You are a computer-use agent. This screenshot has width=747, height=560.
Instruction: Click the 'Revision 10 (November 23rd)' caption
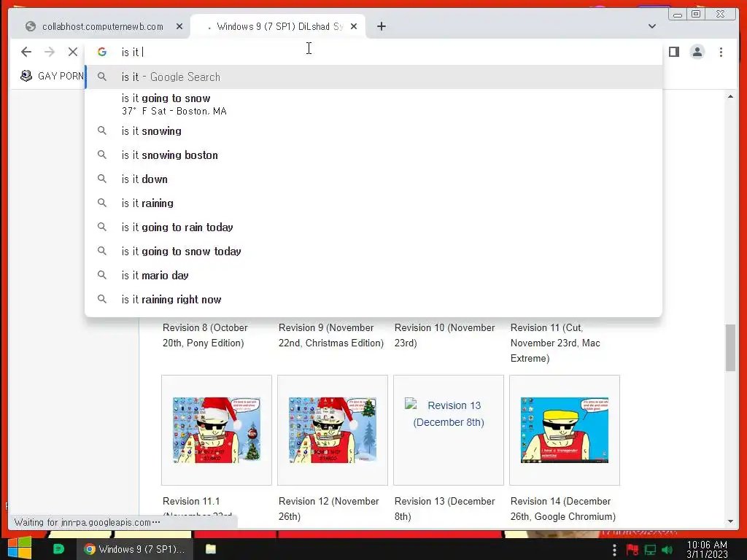[x=444, y=335]
